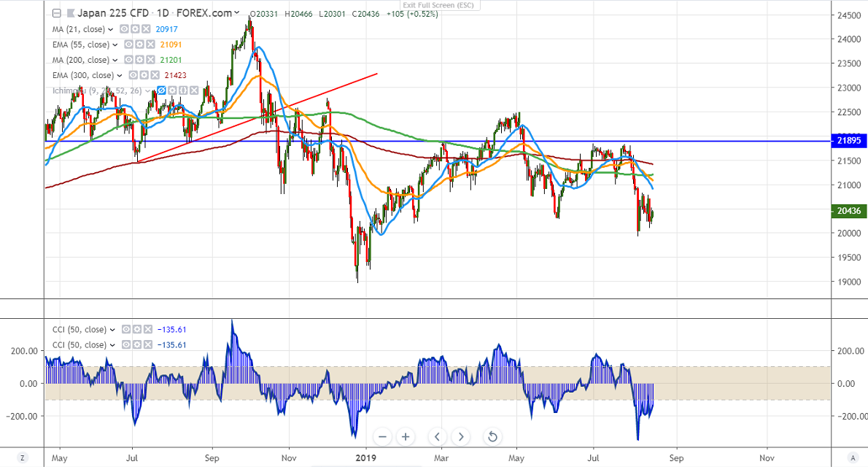Click the Z button at bottom-left corner
The height and width of the screenshot is (467, 868).
pyautogui.click(x=22, y=458)
